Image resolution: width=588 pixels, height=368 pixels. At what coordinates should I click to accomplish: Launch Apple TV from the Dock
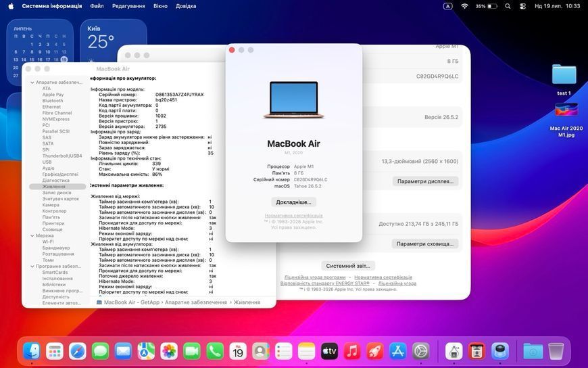(x=329, y=352)
